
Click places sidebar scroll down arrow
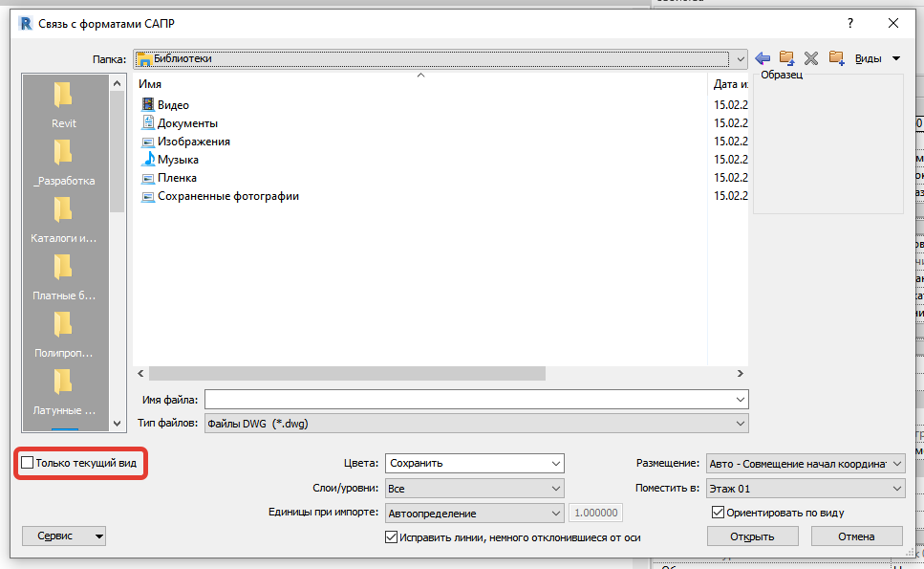tap(117, 424)
